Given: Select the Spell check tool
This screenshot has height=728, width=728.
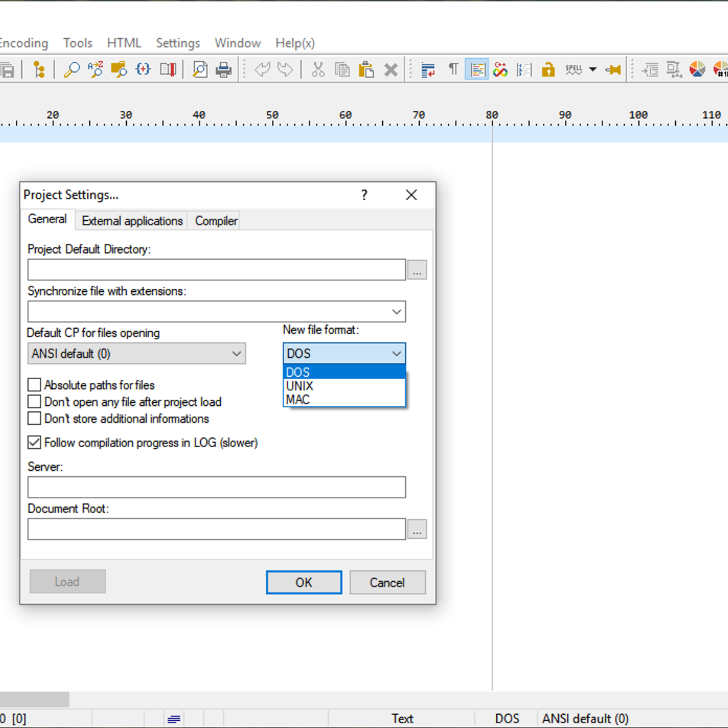Looking at the screenshot, I should click(574, 69).
